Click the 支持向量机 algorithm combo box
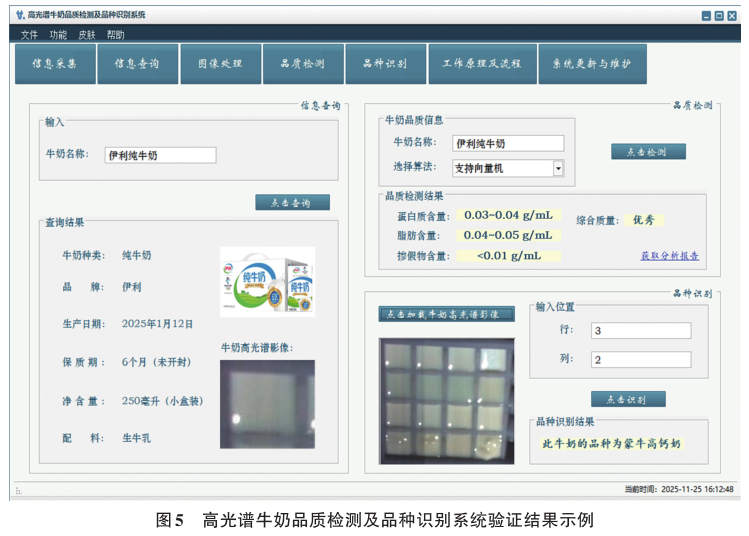This screenshot has height=536, width=749. [508, 168]
